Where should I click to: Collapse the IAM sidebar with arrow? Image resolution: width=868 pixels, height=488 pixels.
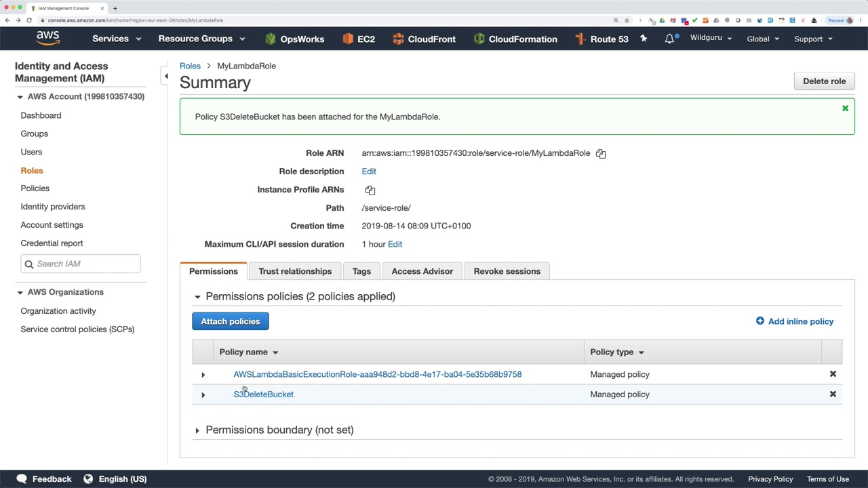[166, 76]
